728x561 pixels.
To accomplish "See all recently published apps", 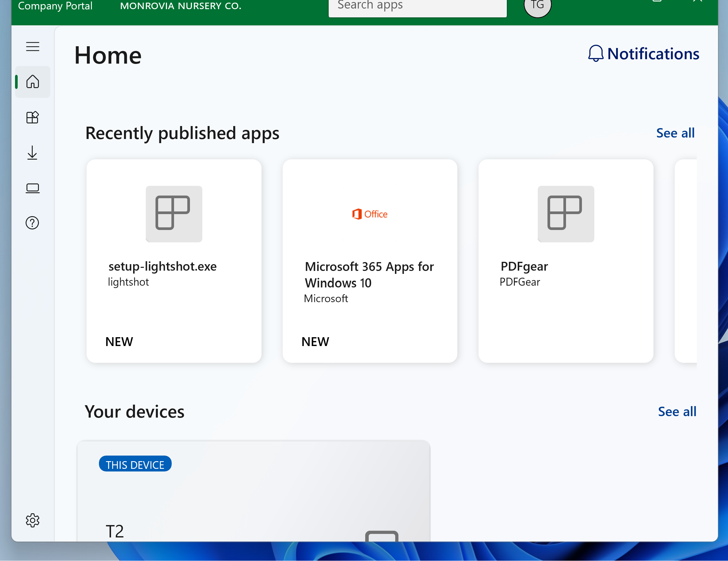I will tap(675, 133).
